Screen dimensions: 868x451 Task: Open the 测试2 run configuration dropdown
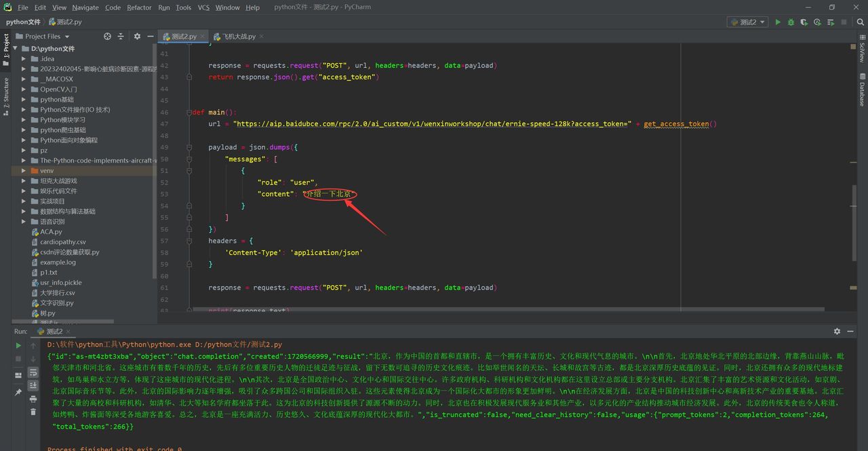pos(747,22)
